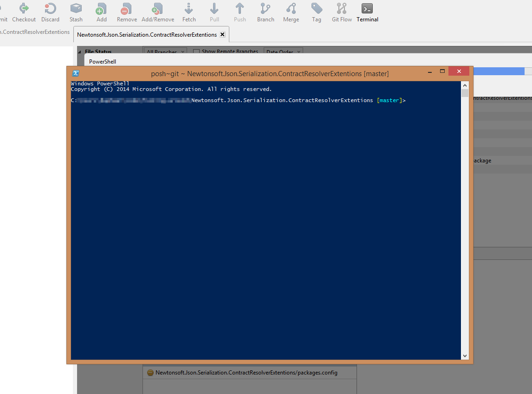Click PowerShell icon in posh~git title bar
Screen dimensions: 532x394
tap(76, 73)
